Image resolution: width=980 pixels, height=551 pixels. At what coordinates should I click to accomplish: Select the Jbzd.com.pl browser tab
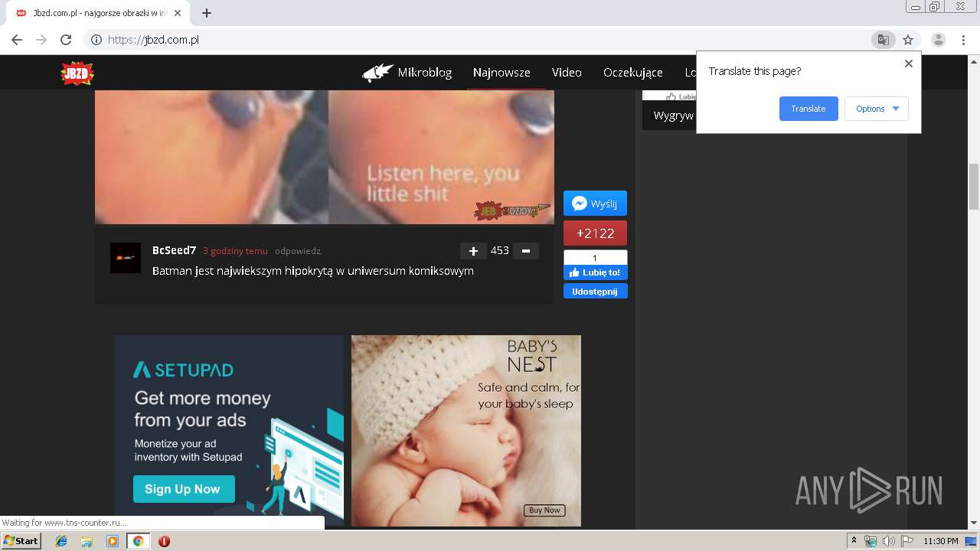coord(100,13)
